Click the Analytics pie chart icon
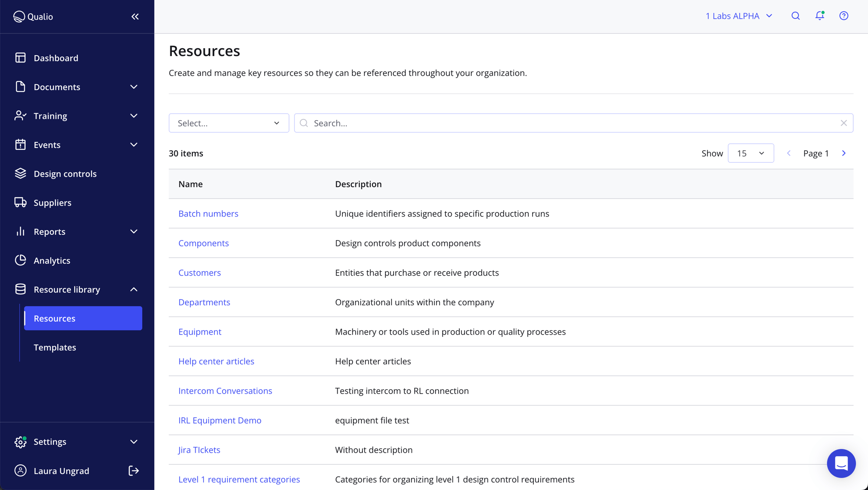This screenshot has height=490, width=868. pyautogui.click(x=20, y=260)
